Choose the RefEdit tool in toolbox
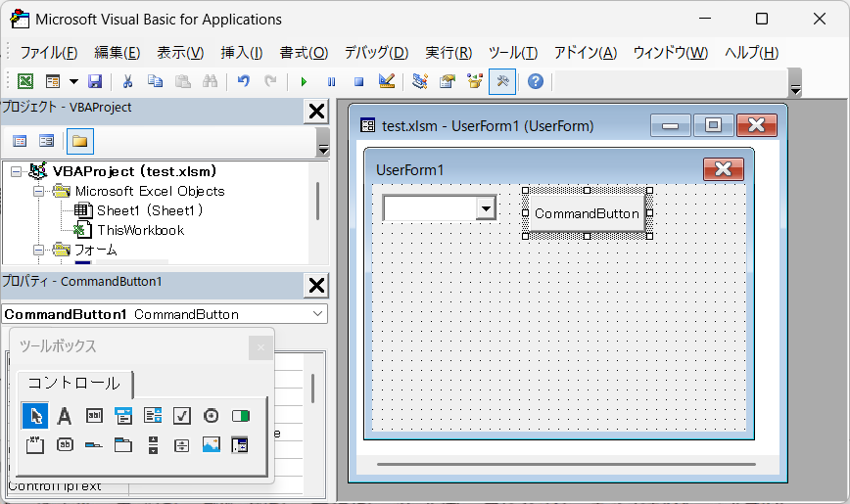The image size is (850, 504). 240,445
